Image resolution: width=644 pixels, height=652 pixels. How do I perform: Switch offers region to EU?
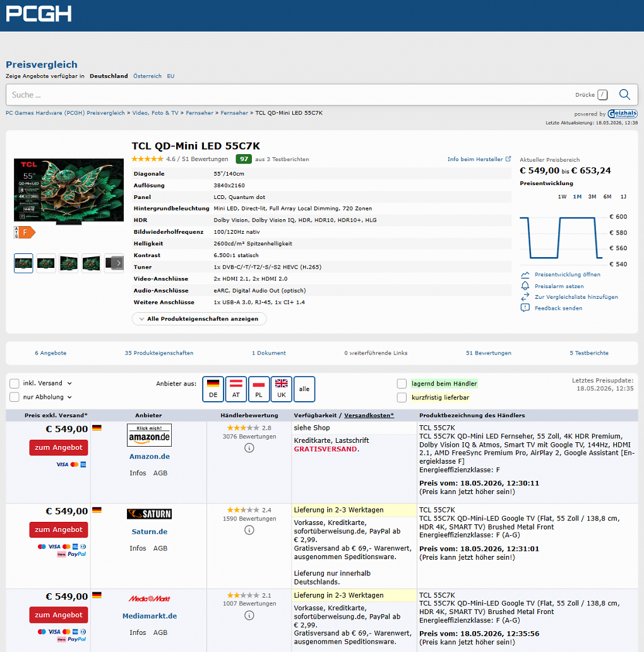click(x=170, y=76)
